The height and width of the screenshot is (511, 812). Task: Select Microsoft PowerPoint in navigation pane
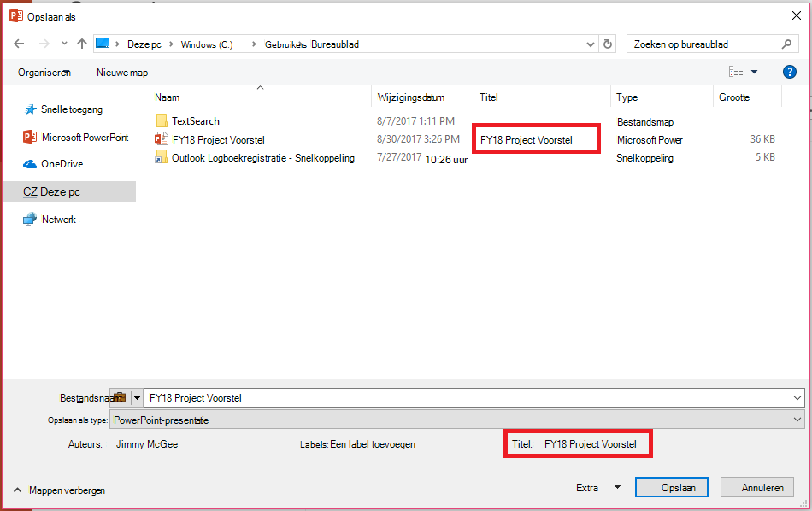pos(75,138)
